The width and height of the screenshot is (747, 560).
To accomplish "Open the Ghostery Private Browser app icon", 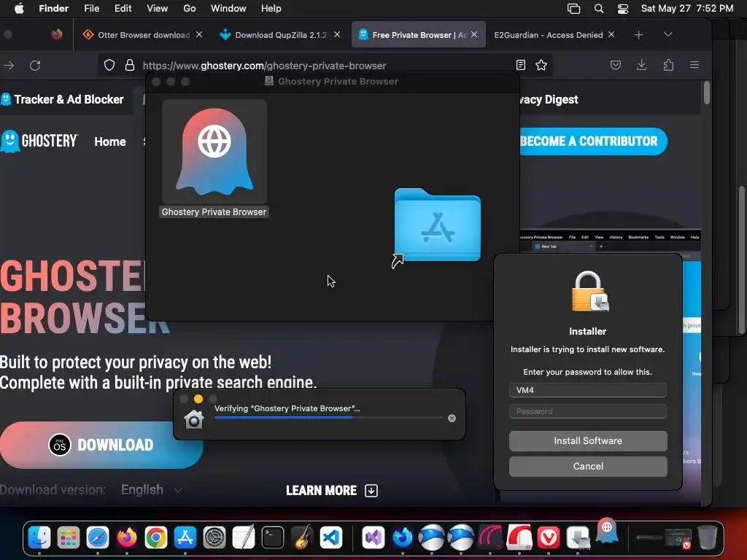I will coord(214,152).
